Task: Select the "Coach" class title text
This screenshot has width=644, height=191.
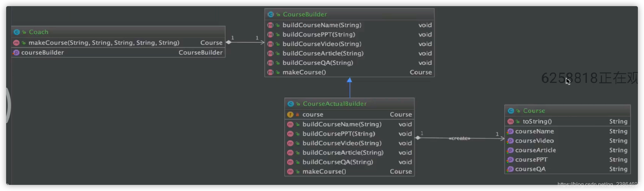Action: pyautogui.click(x=38, y=32)
